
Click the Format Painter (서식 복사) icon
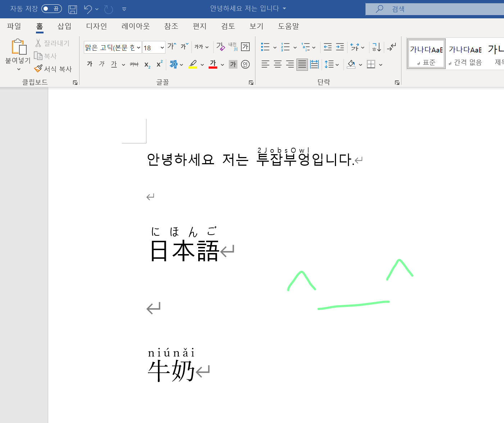point(38,69)
